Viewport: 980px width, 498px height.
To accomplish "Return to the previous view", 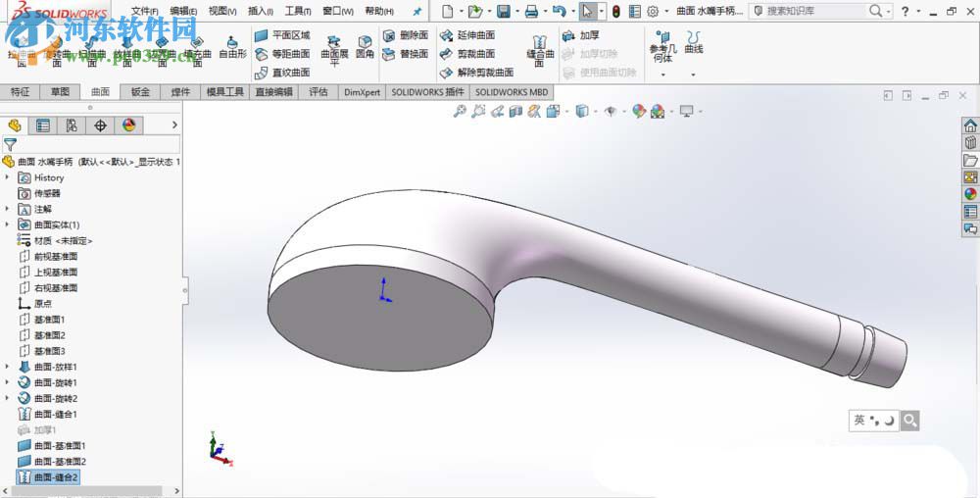I will pos(497,111).
